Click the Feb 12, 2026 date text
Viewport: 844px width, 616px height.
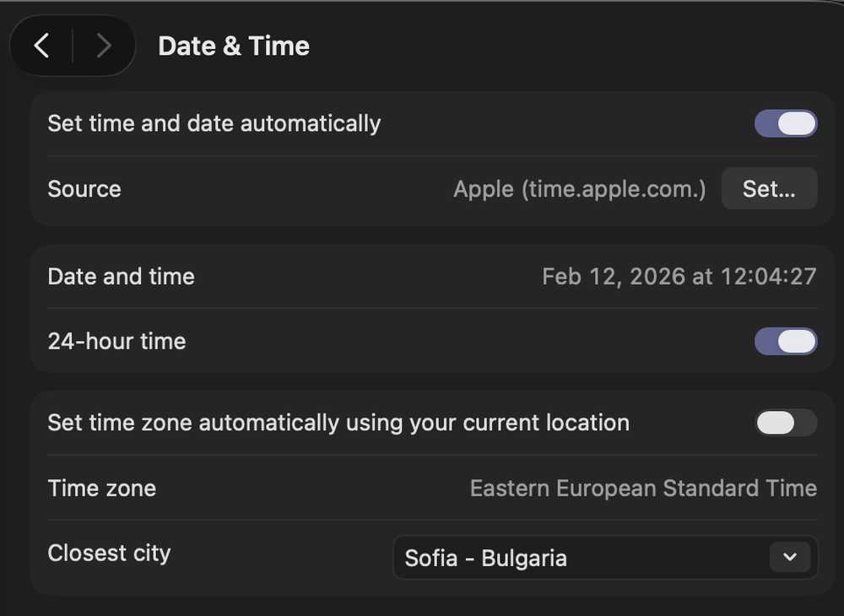[614, 277]
